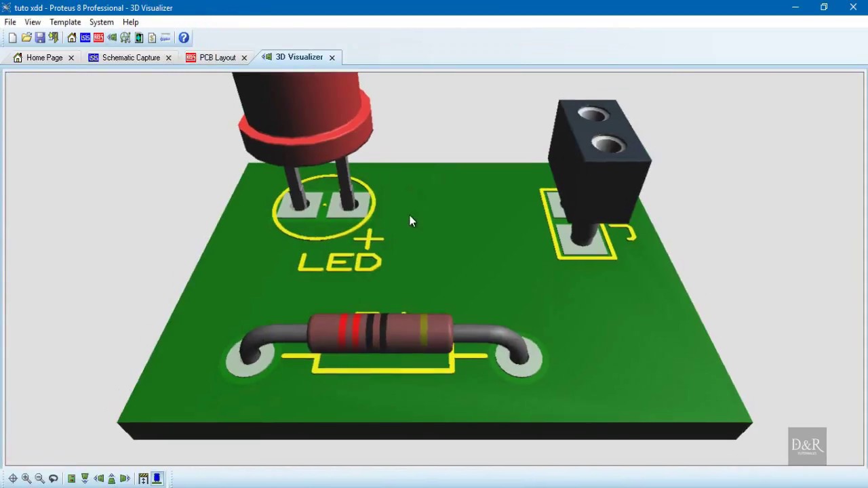Click the Close Project door icon
This screenshot has width=868, height=488.
click(x=54, y=38)
